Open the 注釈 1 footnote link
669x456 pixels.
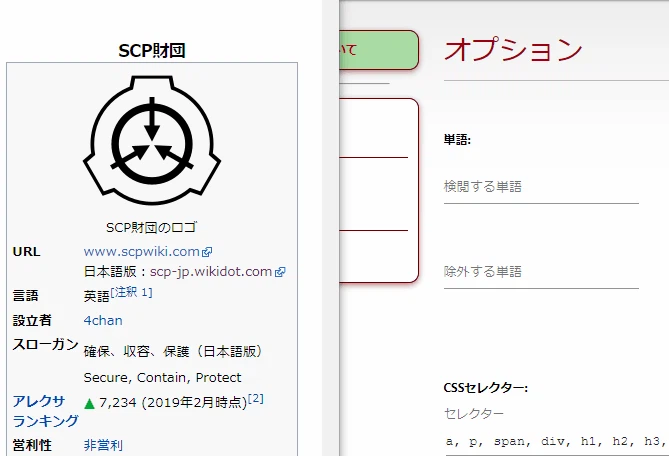[131, 292]
